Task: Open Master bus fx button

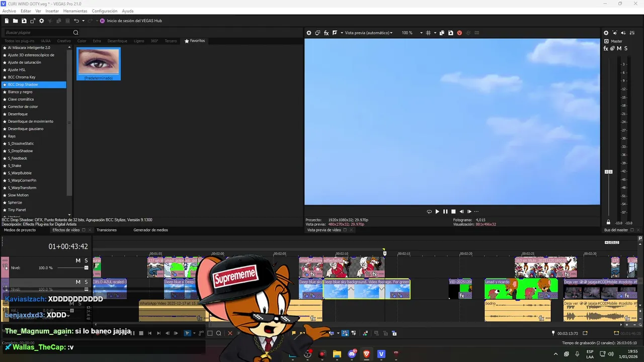Action: coord(606,48)
